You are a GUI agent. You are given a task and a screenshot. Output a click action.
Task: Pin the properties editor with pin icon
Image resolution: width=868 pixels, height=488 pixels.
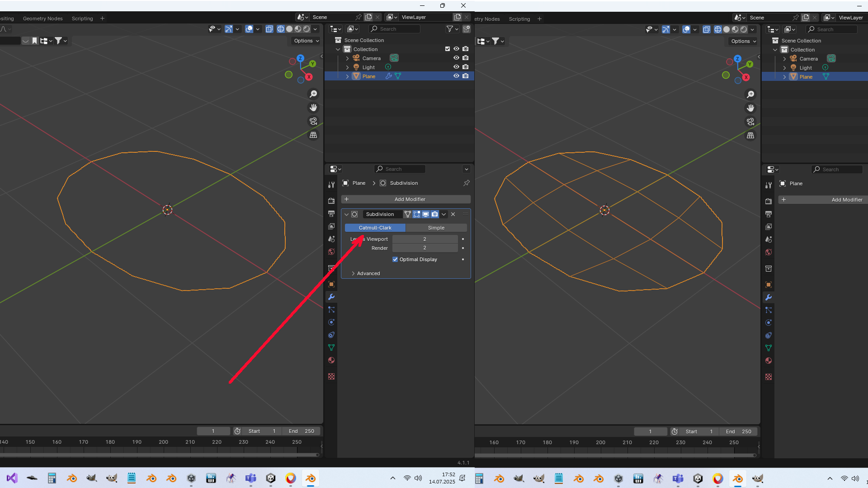[x=466, y=183]
